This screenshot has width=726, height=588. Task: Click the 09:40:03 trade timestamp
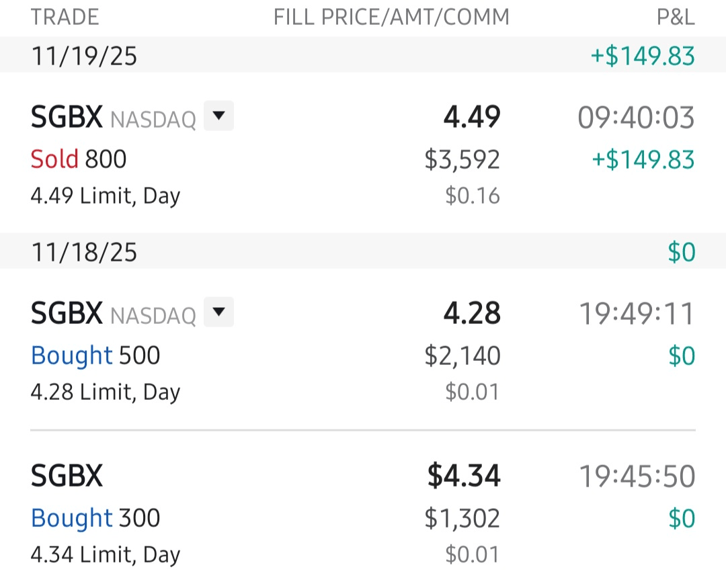coord(636,118)
